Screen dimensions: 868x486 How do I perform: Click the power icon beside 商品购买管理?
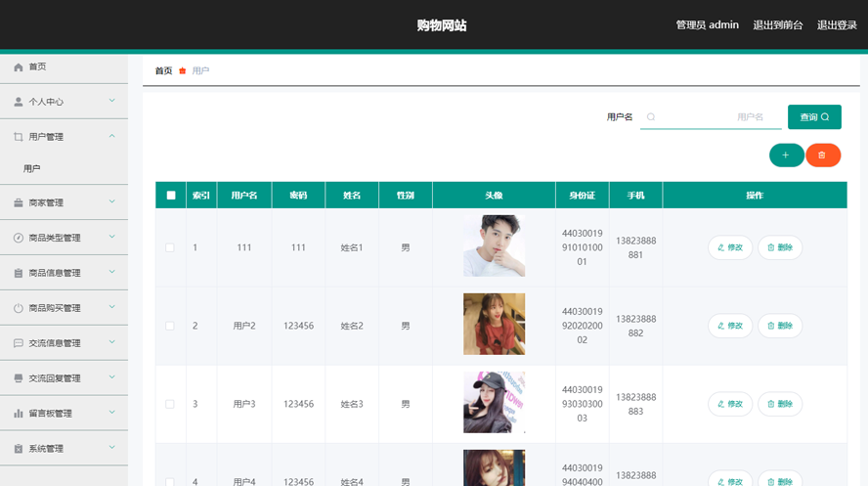point(19,308)
